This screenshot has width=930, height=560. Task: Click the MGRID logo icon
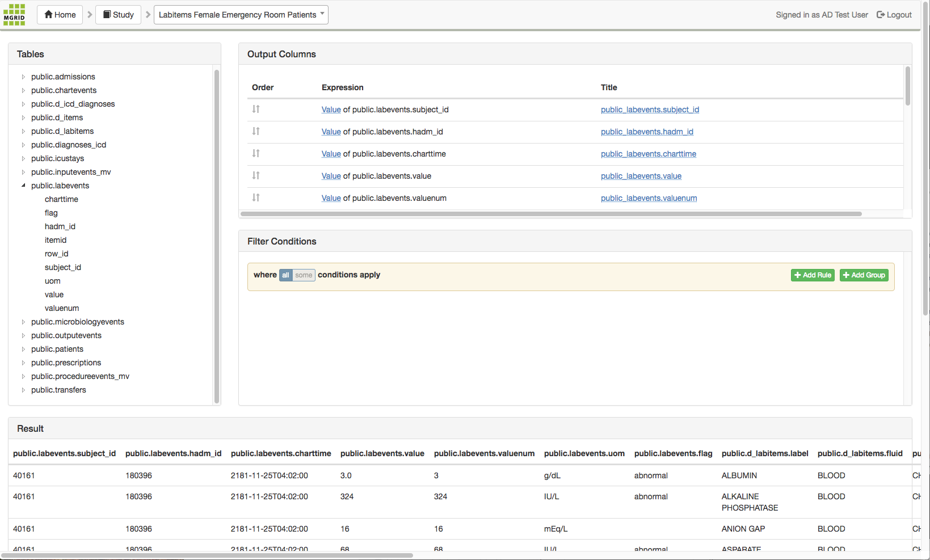tap(14, 15)
